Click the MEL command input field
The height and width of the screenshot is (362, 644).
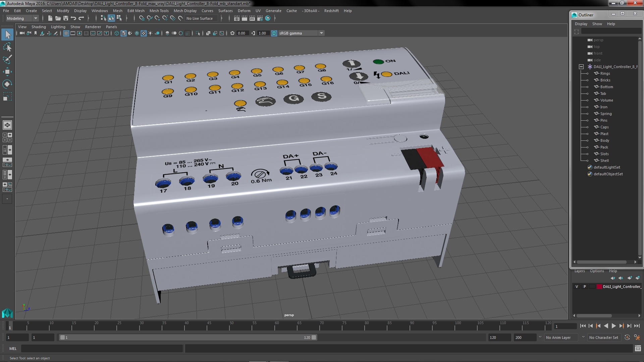click(x=102, y=349)
